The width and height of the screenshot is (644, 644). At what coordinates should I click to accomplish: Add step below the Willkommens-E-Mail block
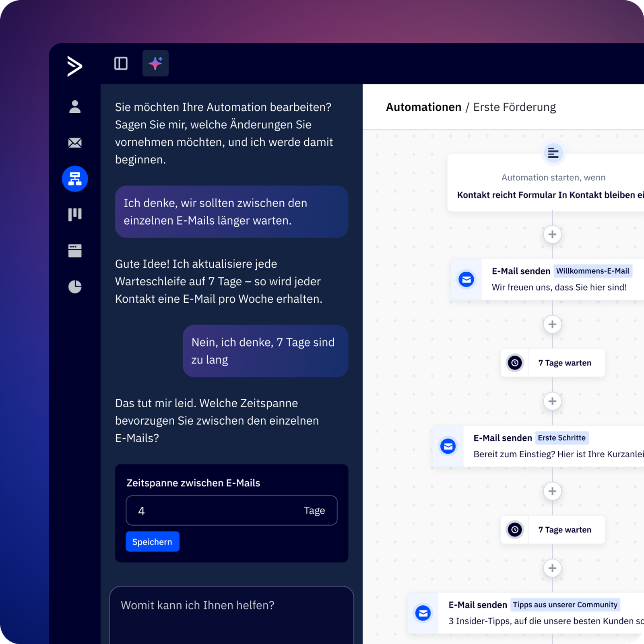[x=552, y=324]
